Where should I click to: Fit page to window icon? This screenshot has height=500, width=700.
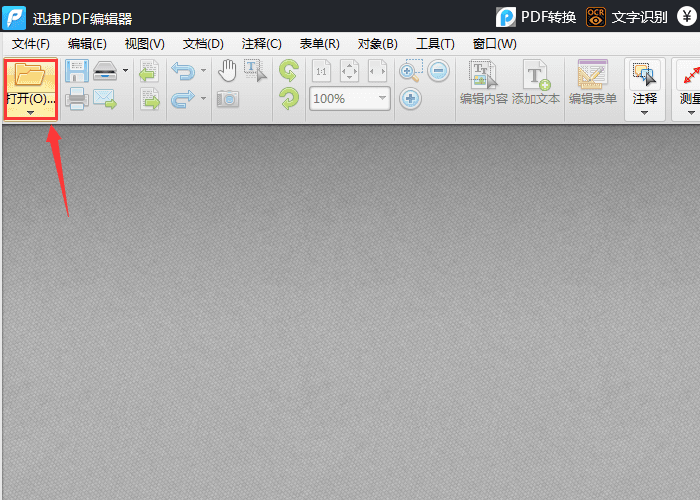[x=350, y=71]
